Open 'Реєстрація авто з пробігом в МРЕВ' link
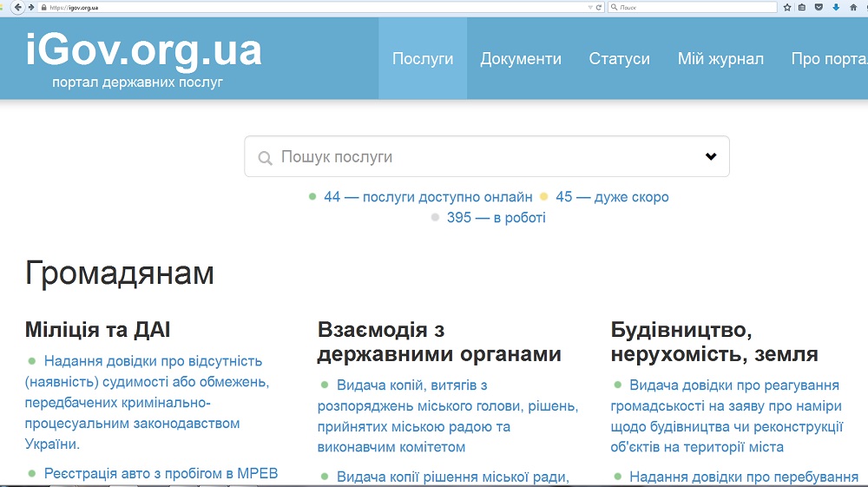 161,473
